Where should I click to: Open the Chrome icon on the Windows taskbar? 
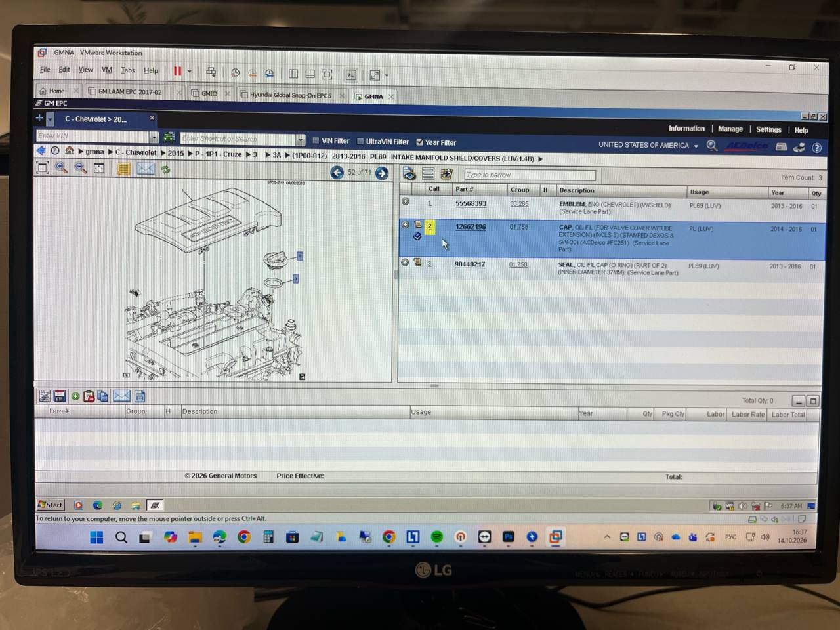point(244,537)
